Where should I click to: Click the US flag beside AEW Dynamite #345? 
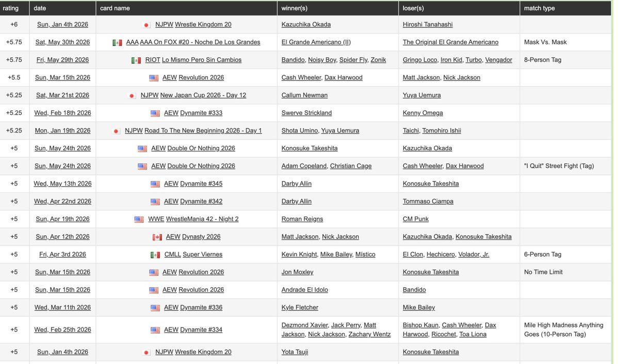155,184
